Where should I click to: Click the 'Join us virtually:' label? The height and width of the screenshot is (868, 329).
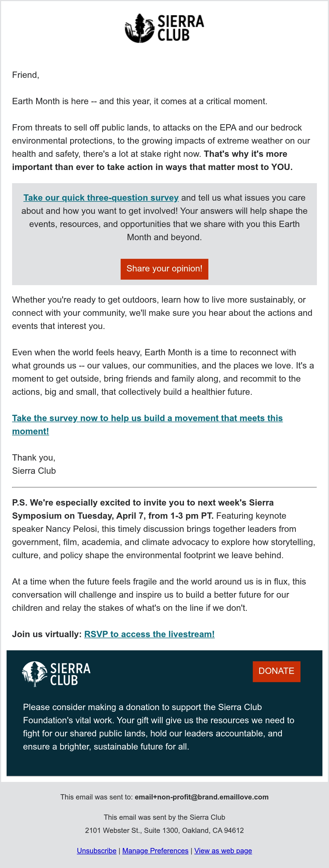(x=47, y=634)
